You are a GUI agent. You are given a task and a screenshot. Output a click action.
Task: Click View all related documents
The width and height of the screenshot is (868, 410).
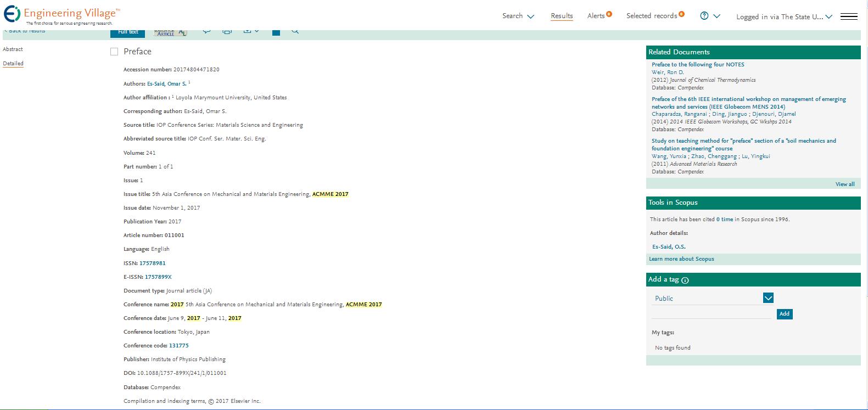point(845,184)
